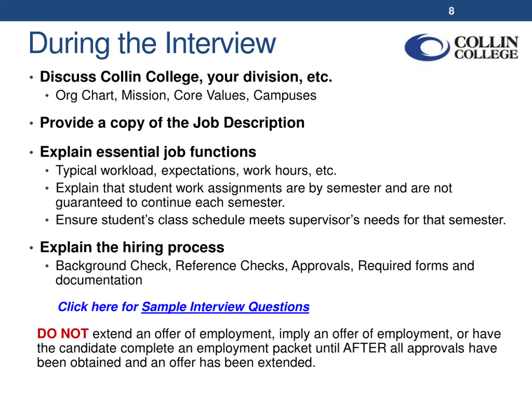The height and width of the screenshot is (399, 532).
Task: Select the guaranteed to continue each semester line
Action: (x=170, y=202)
